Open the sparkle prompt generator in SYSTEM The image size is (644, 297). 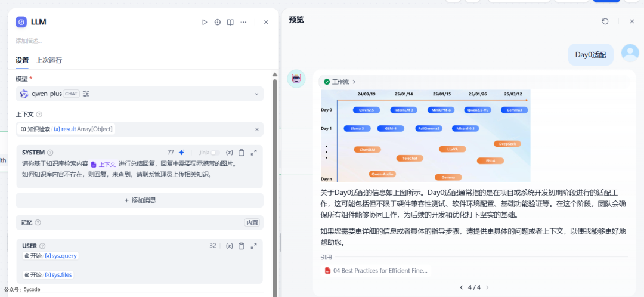[181, 153]
